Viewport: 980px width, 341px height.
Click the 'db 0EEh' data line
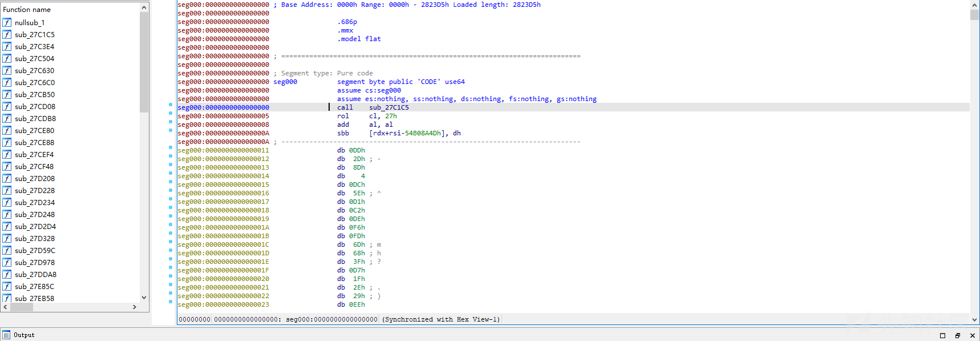351,304
